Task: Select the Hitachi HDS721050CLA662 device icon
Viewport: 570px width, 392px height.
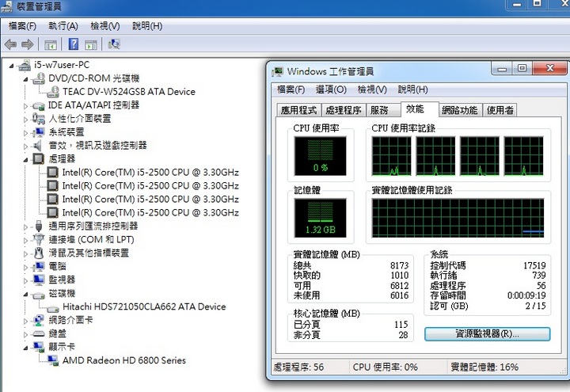Action: point(53,308)
